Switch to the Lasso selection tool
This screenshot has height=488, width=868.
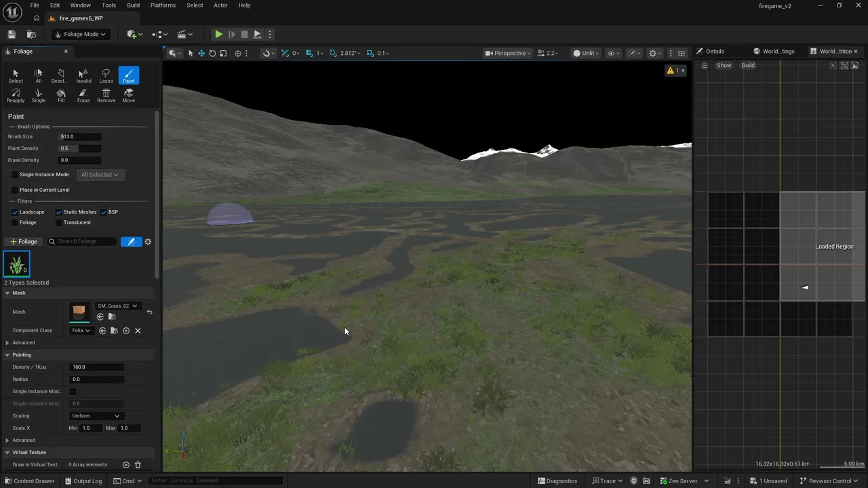point(106,76)
